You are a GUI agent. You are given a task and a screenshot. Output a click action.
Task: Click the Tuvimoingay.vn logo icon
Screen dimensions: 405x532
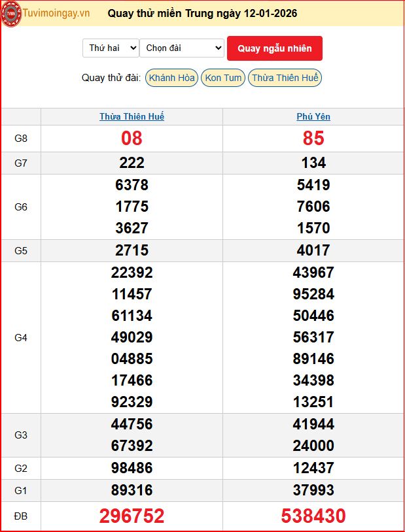[11, 14]
